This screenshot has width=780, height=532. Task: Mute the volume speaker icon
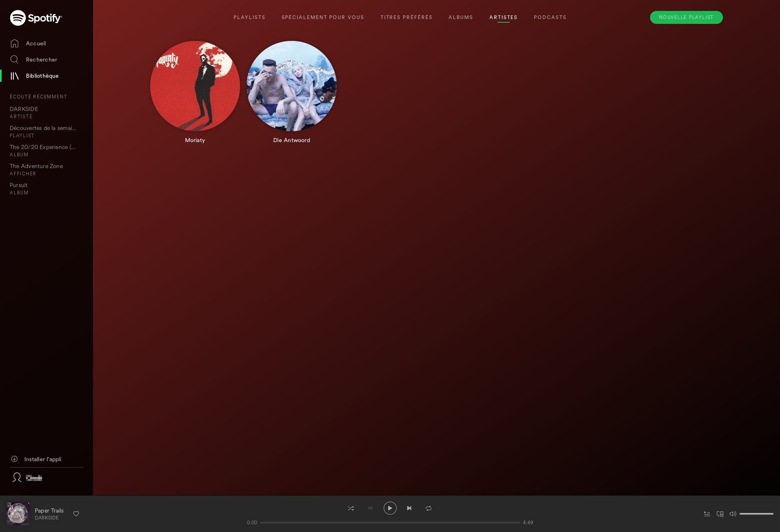tap(733, 514)
